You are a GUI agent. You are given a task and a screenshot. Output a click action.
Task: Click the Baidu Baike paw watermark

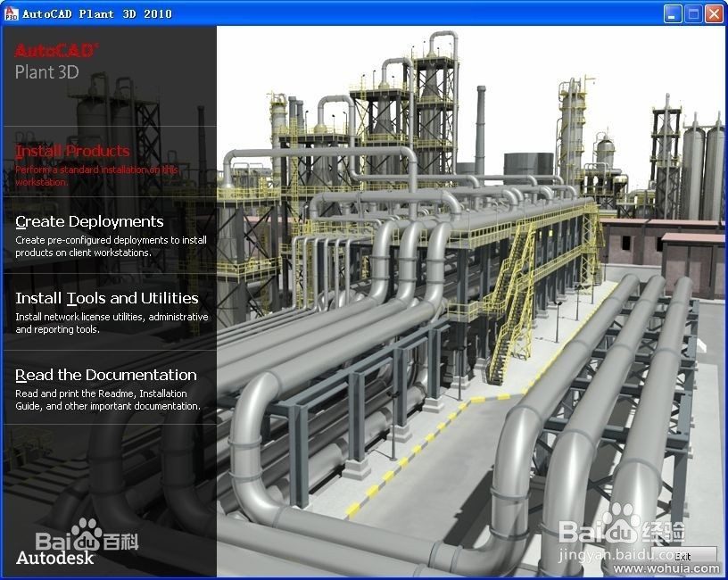click(x=87, y=535)
